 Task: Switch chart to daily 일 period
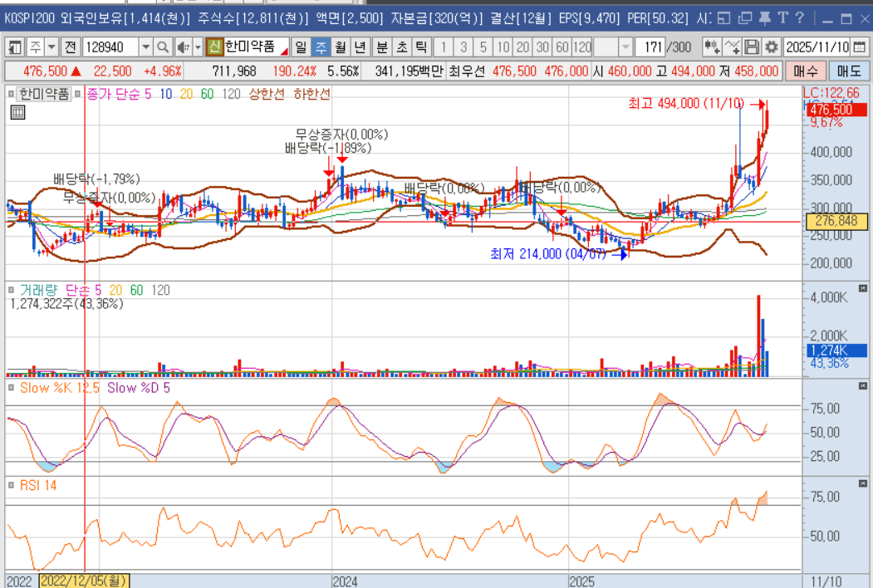(x=302, y=47)
